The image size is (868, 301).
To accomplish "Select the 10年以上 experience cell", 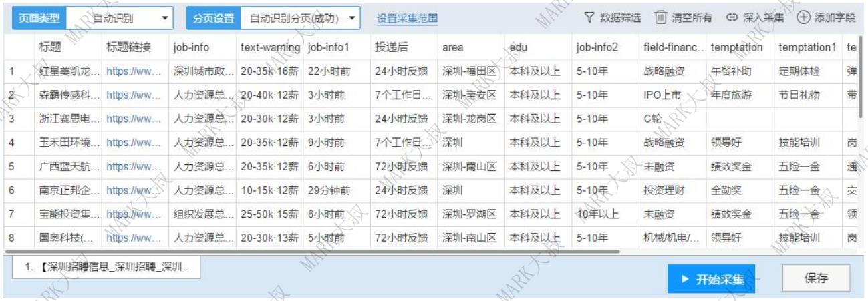I will 605,214.
